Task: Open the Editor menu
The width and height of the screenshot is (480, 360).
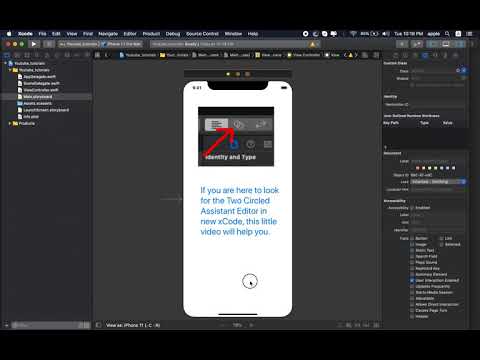Action: coord(130,34)
